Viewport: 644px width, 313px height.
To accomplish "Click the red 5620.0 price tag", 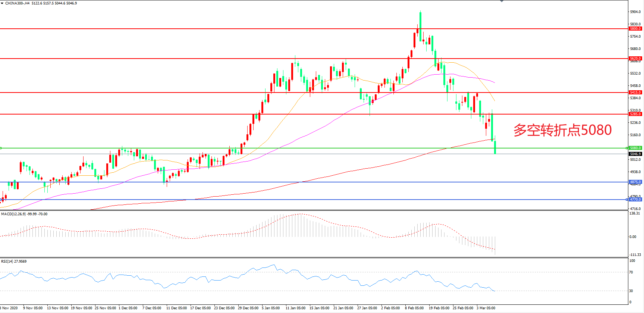I will pos(635,59).
